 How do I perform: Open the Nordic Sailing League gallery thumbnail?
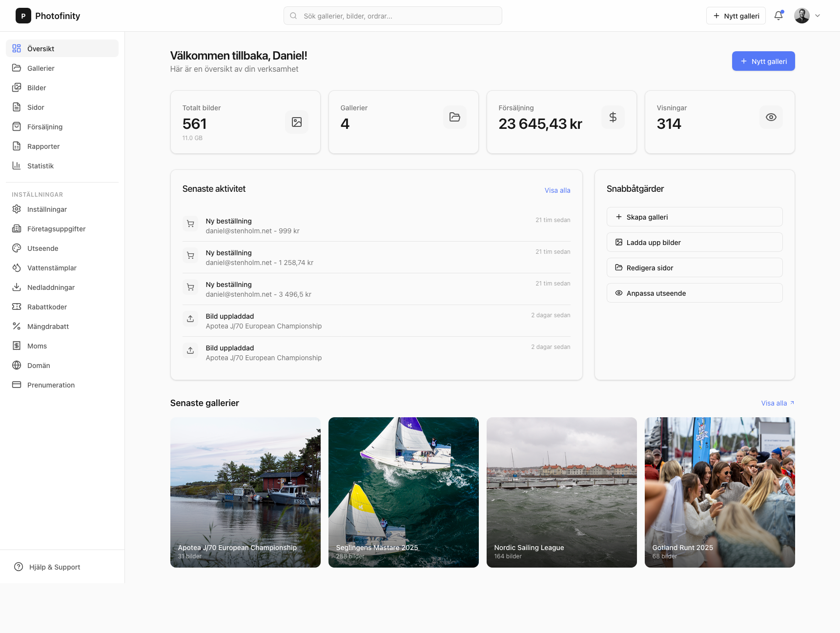[x=561, y=492]
